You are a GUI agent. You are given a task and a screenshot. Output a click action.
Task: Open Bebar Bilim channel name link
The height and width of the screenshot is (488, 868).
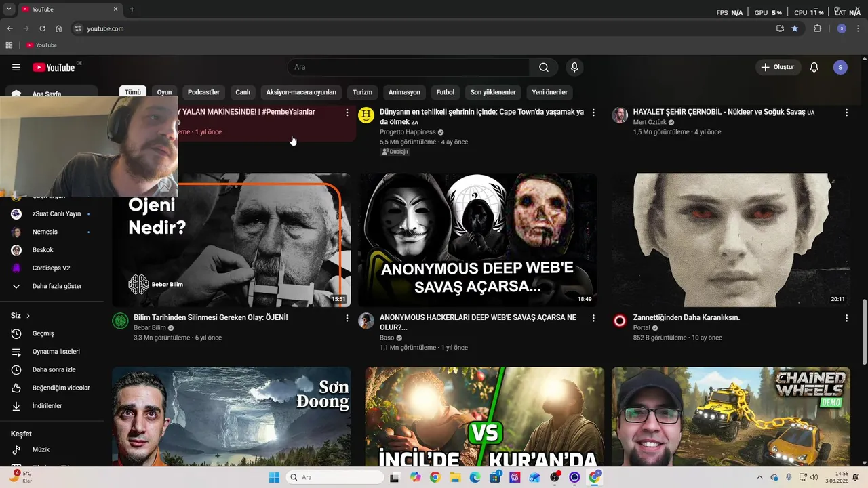click(150, 327)
